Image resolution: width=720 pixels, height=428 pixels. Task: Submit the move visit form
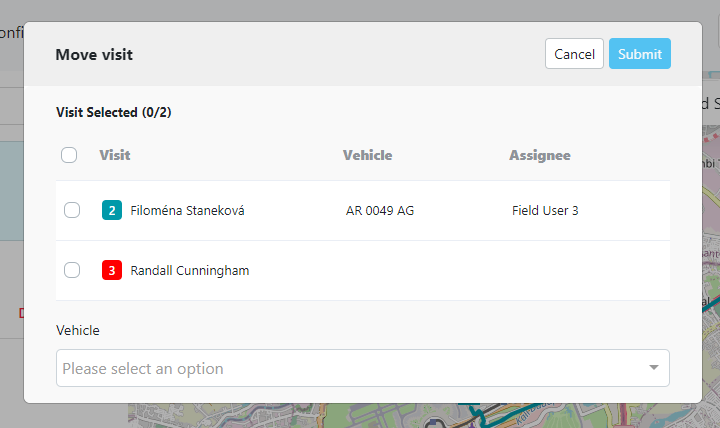tap(639, 54)
